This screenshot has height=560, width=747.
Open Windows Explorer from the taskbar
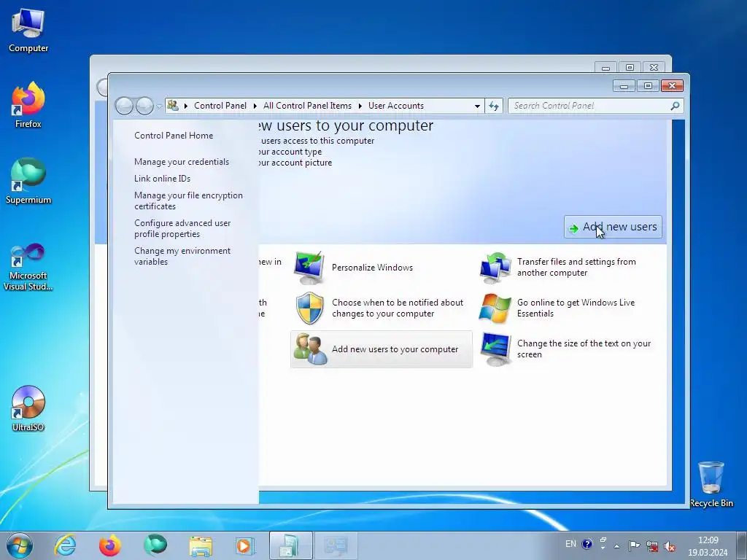coord(201,545)
